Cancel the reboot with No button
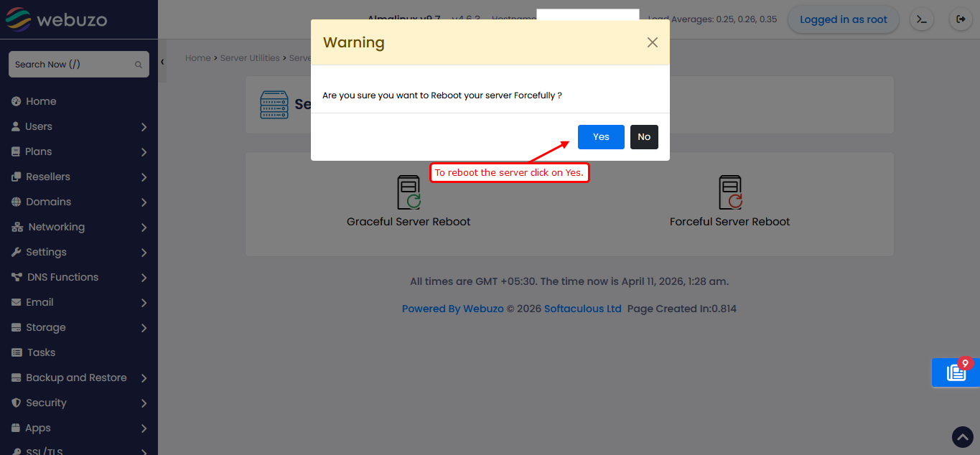The image size is (980, 455). click(644, 137)
